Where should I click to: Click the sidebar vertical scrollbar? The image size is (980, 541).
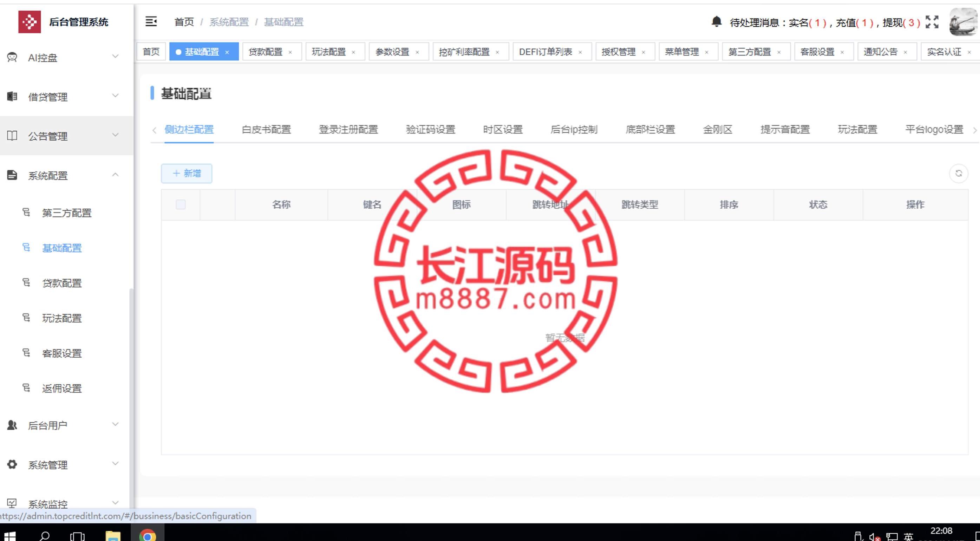131,398
